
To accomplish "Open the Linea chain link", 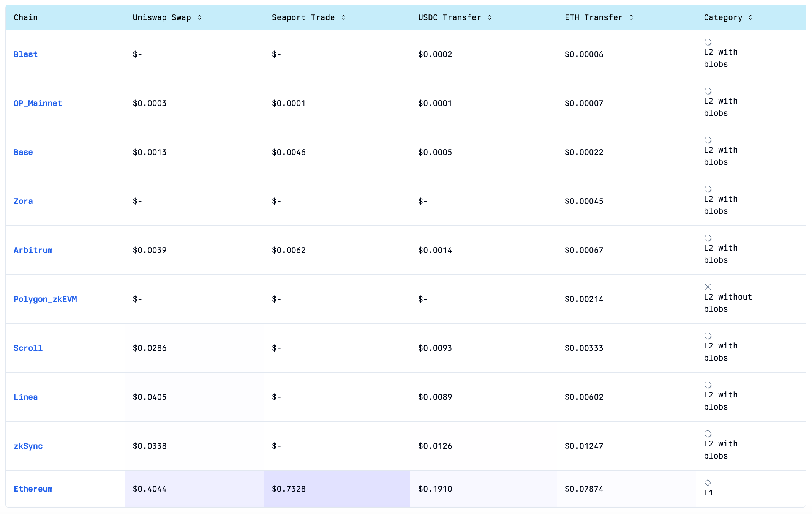I will pyautogui.click(x=25, y=397).
